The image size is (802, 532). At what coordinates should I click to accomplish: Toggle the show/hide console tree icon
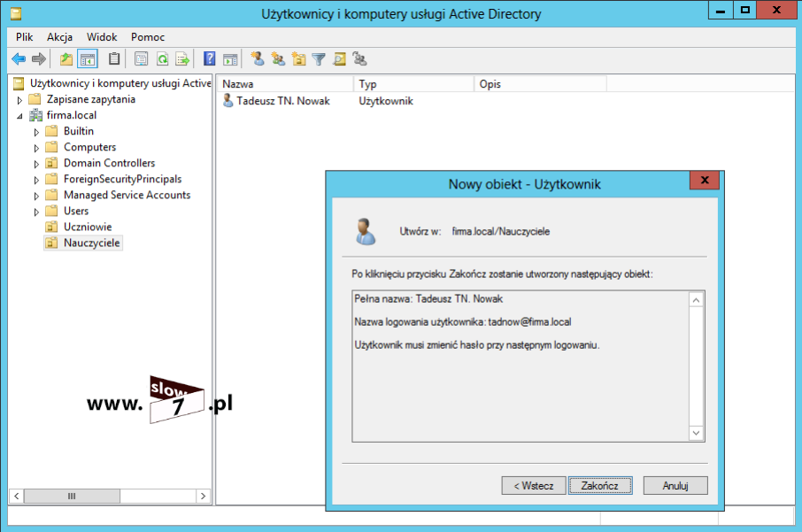coord(88,59)
